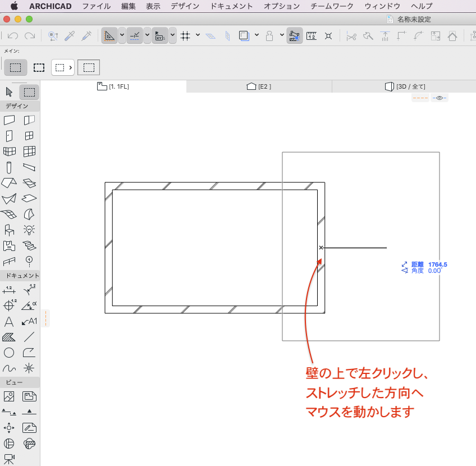Select the thick-line marquee method
Image resolution: width=476 pixels, height=466 pixels.
39,67
